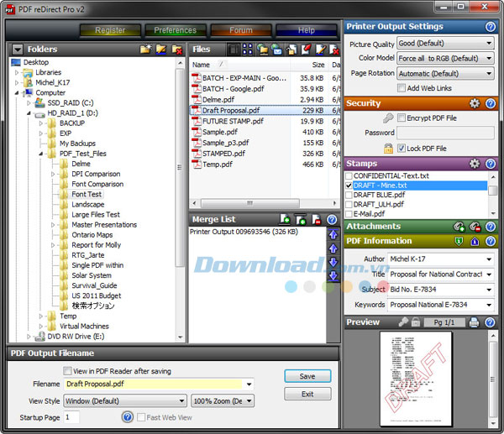
Task: Add multiple files icon in Merge List header
Action: coord(301,219)
